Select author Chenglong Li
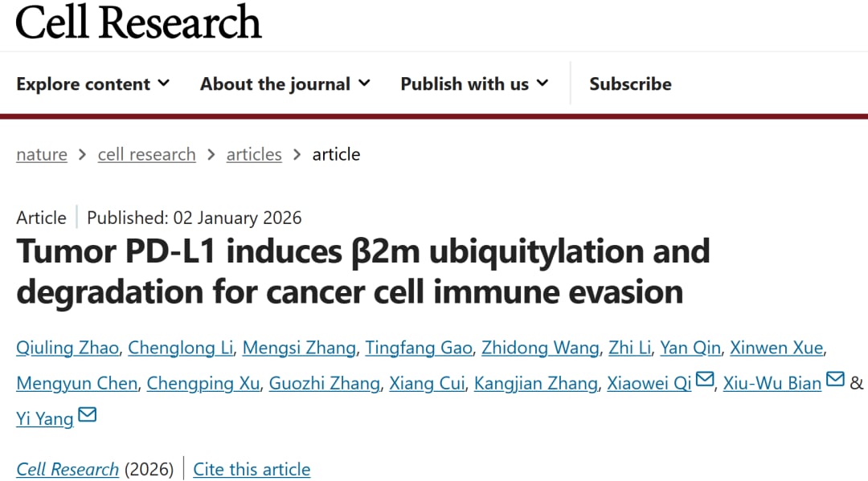Viewport: 868px width, 481px height. click(x=180, y=348)
